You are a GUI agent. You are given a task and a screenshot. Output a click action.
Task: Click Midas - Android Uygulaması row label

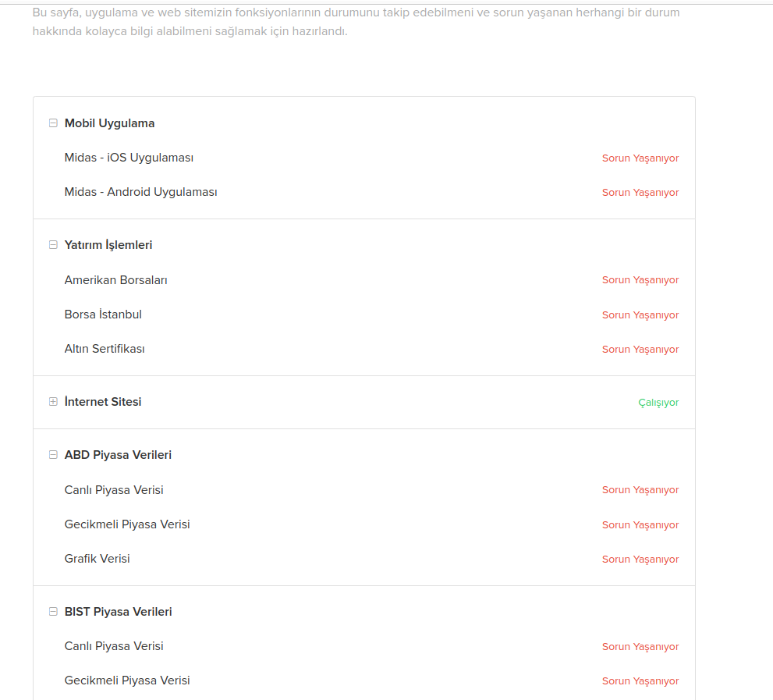[140, 192]
